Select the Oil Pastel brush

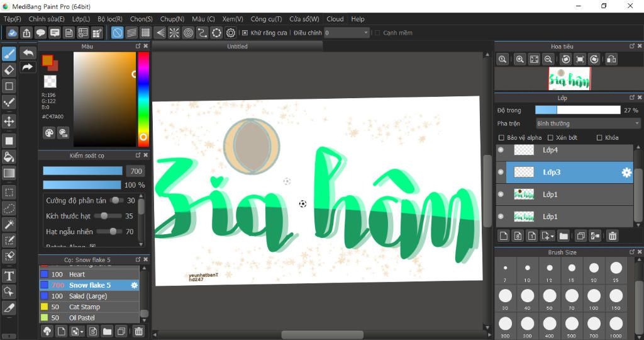[x=89, y=318]
